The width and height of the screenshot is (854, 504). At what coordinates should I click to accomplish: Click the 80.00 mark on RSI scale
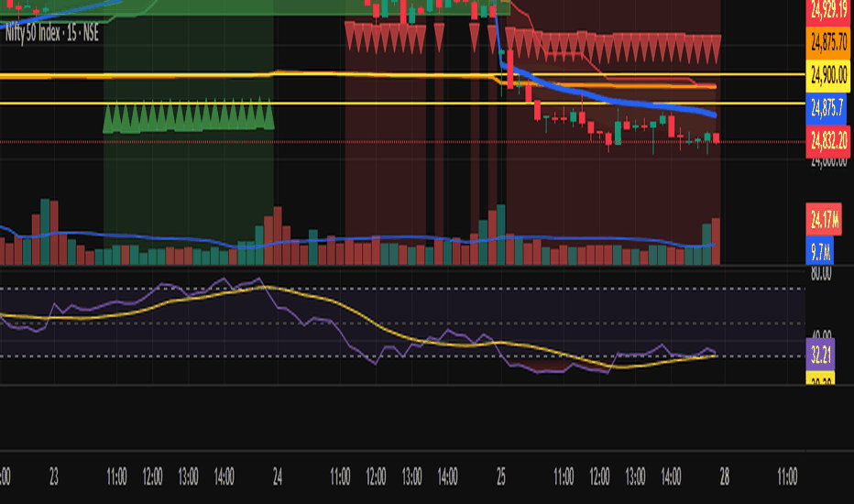point(821,273)
